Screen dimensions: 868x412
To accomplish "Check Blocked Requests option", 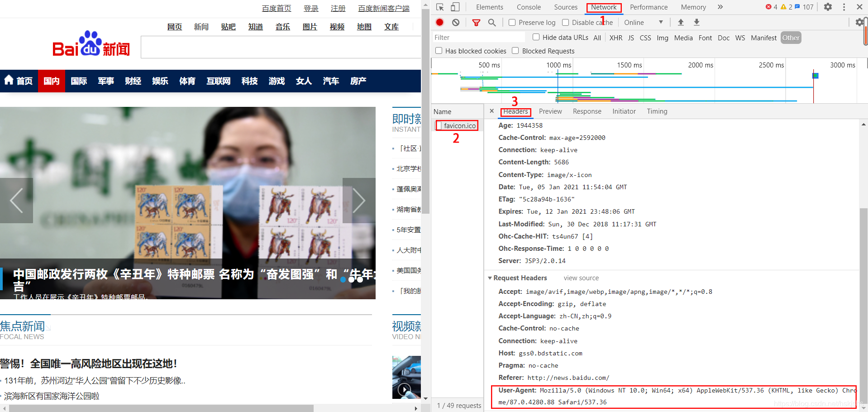I will pos(515,51).
